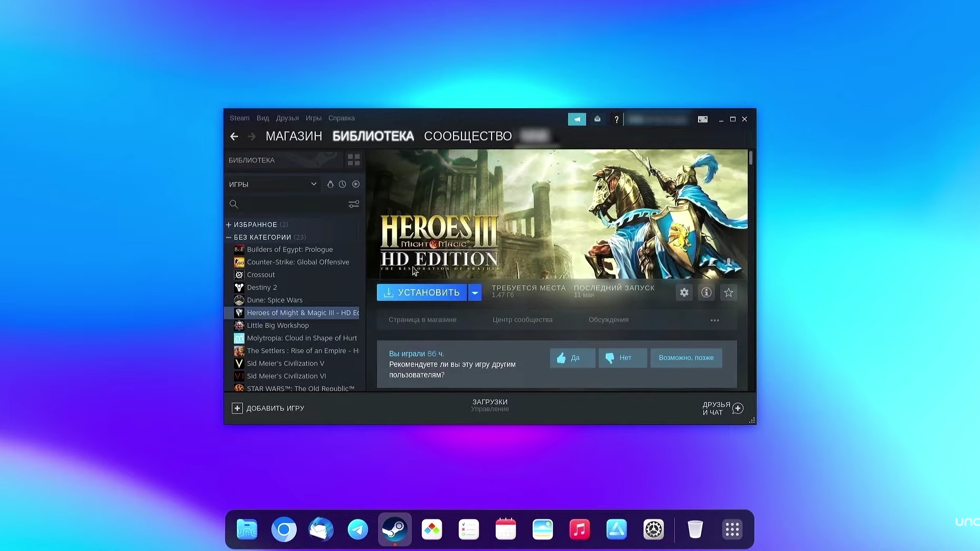980x551 pixels.
Task: Open ЗАГРУЗКИ downloads manager
Action: pyautogui.click(x=490, y=405)
